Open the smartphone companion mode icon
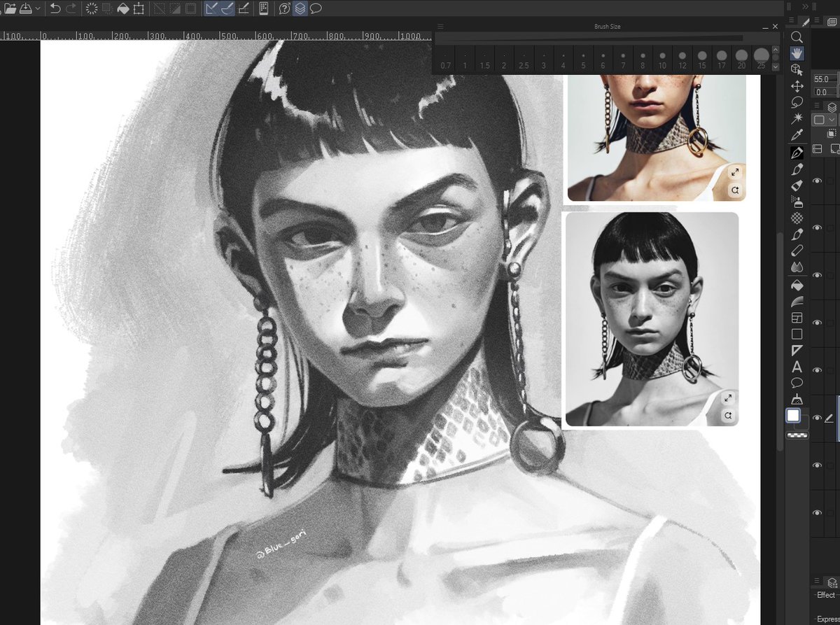 point(264,8)
